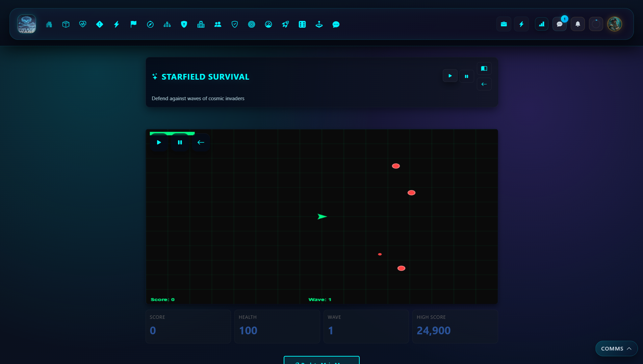Pause the game from header controls
The image size is (643, 364).
point(466,76)
